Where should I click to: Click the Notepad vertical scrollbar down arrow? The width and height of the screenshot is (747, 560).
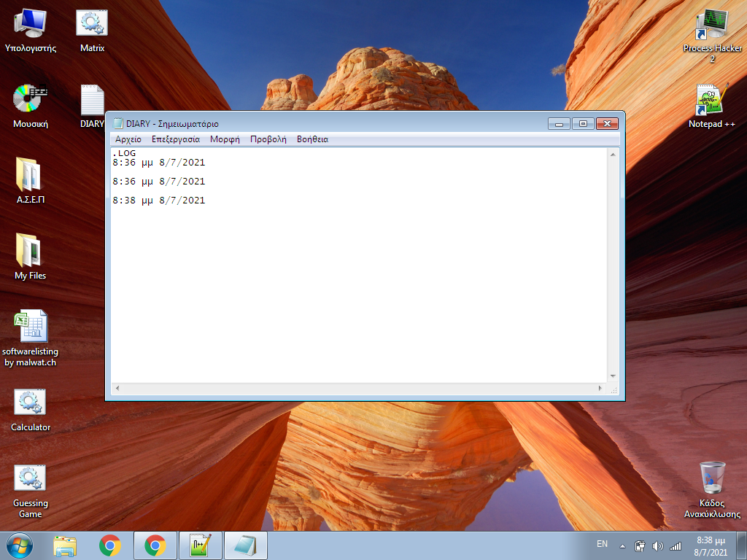614,376
